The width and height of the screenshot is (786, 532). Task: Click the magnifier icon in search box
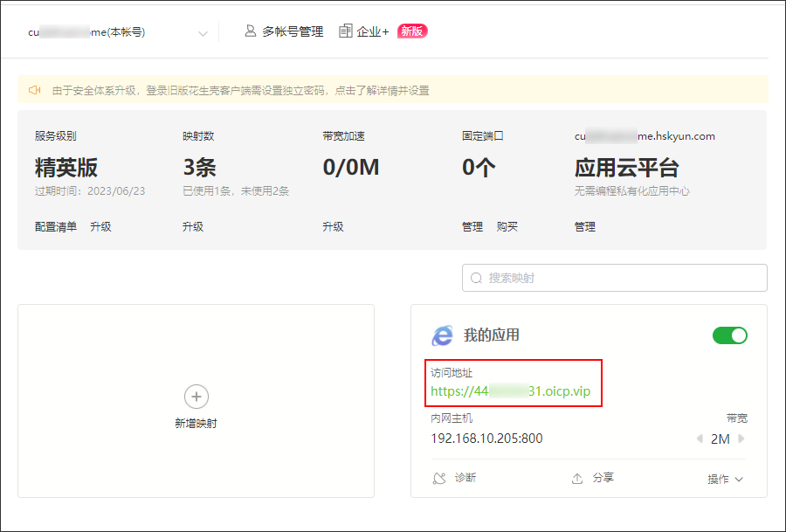477,278
